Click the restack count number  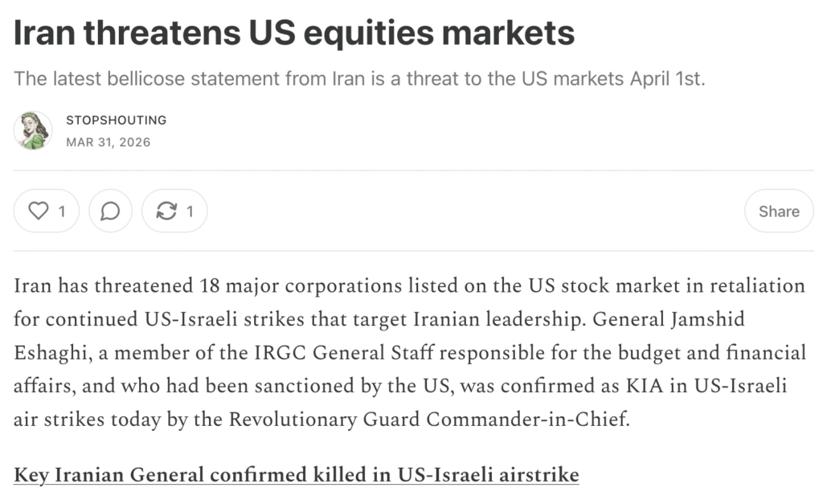click(190, 211)
